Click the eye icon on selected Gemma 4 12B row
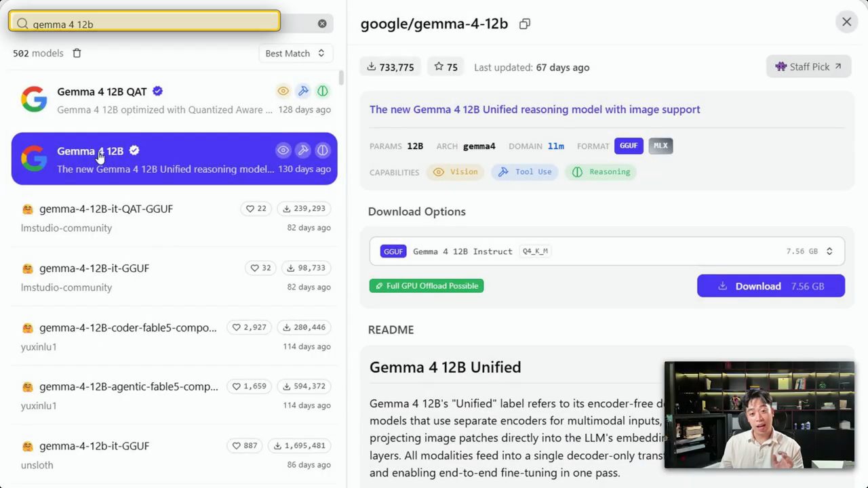Screen dimensions: 868x488 coord(283,150)
